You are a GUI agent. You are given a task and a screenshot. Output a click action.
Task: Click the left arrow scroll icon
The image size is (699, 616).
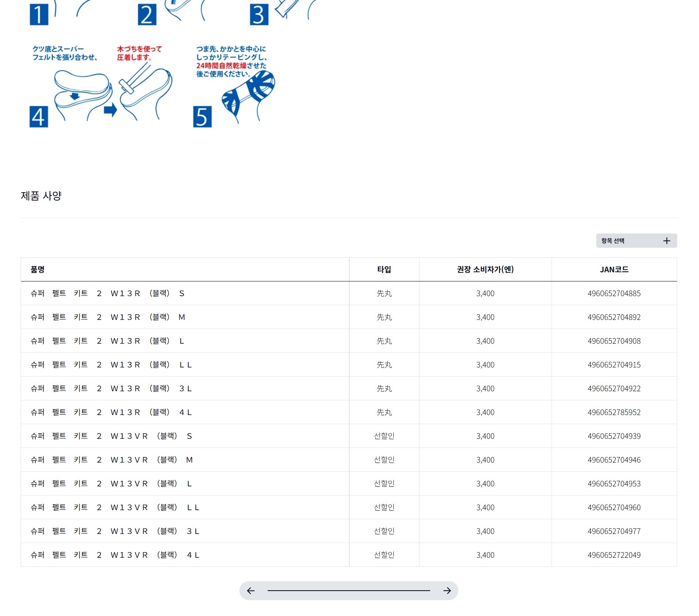251,591
